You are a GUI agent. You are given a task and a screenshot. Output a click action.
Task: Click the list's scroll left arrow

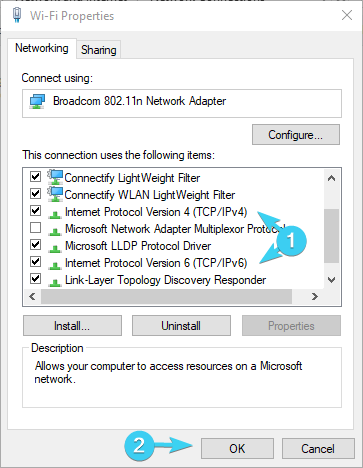point(32,296)
